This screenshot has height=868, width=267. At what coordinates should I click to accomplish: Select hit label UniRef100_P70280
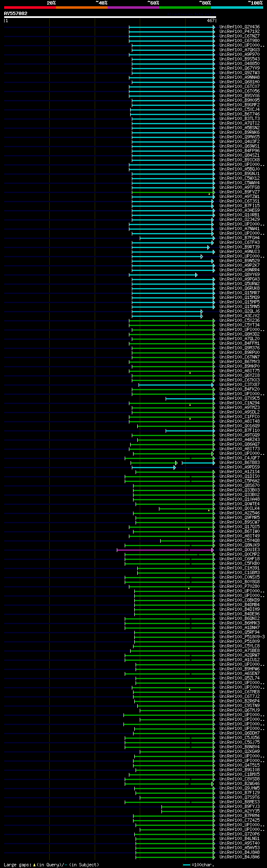[x=239, y=587]
